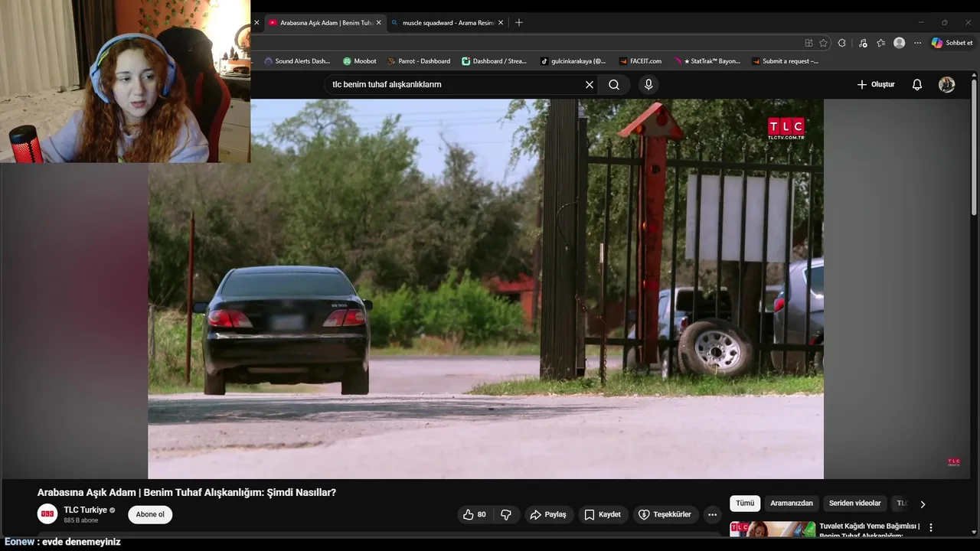980x551 pixels.
Task: Open the StatTrak Bayonet bookmark
Action: coord(707,61)
